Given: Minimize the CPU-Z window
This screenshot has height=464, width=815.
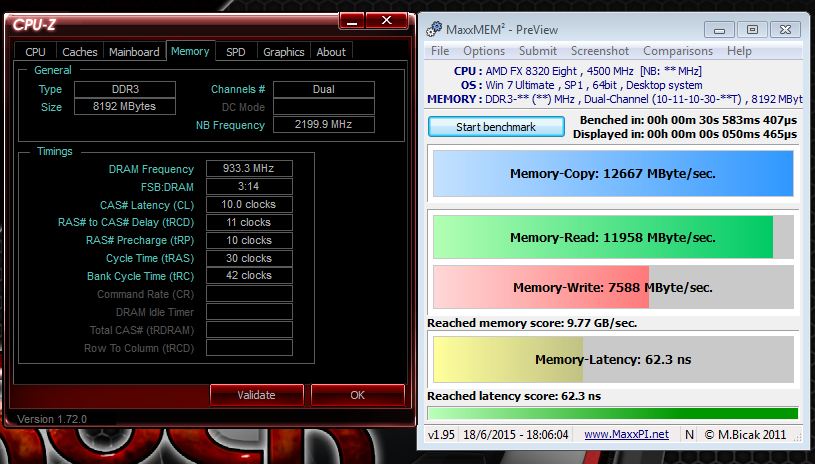Looking at the screenshot, I should [x=351, y=21].
